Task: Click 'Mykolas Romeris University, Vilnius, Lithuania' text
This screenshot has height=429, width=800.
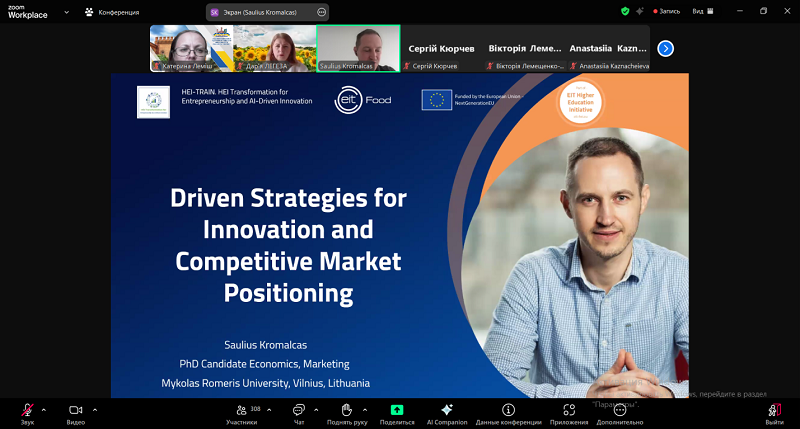Action: coord(265,383)
